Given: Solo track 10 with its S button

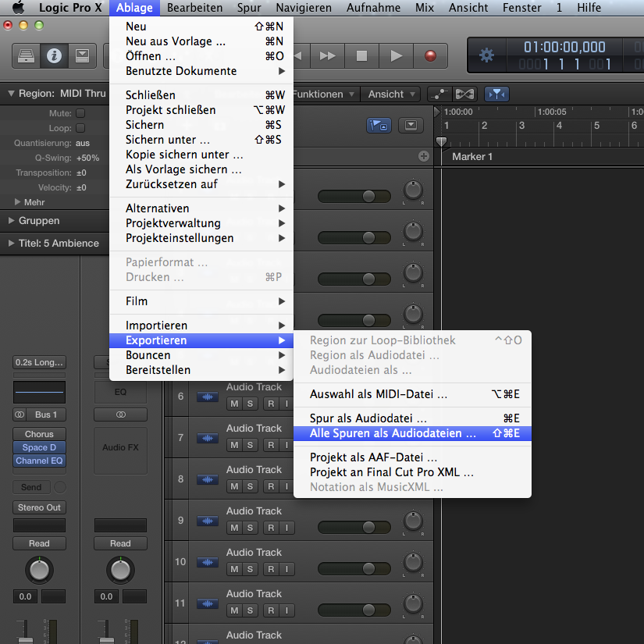Looking at the screenshot, I should 250,569.
